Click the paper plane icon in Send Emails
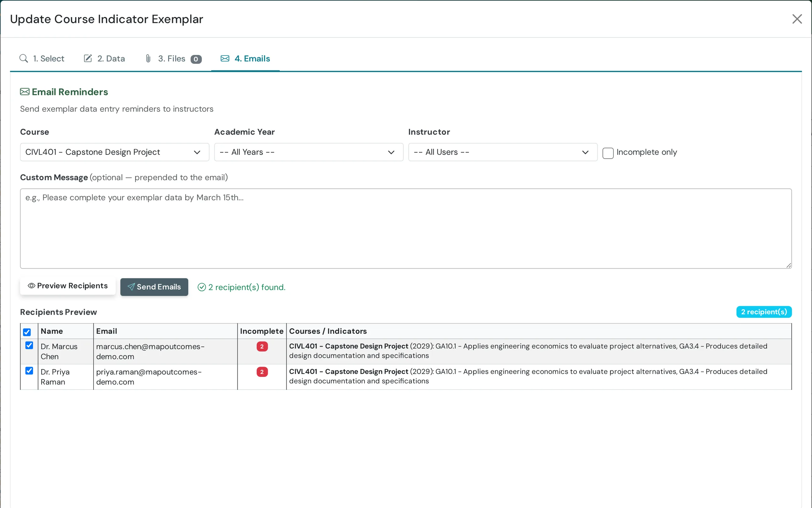 (x=131, y=287)
